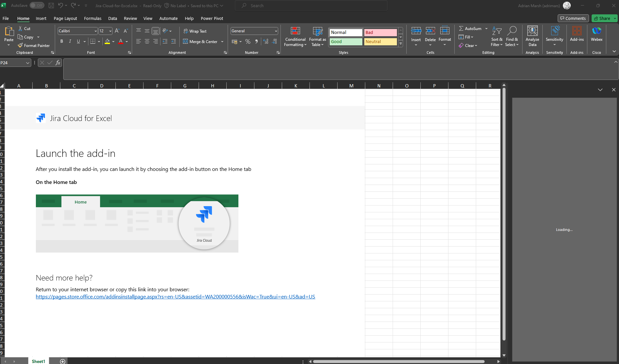The image size is (619, 364).
Task: Click the Analyze Data icon
Action: coord(532,31)
